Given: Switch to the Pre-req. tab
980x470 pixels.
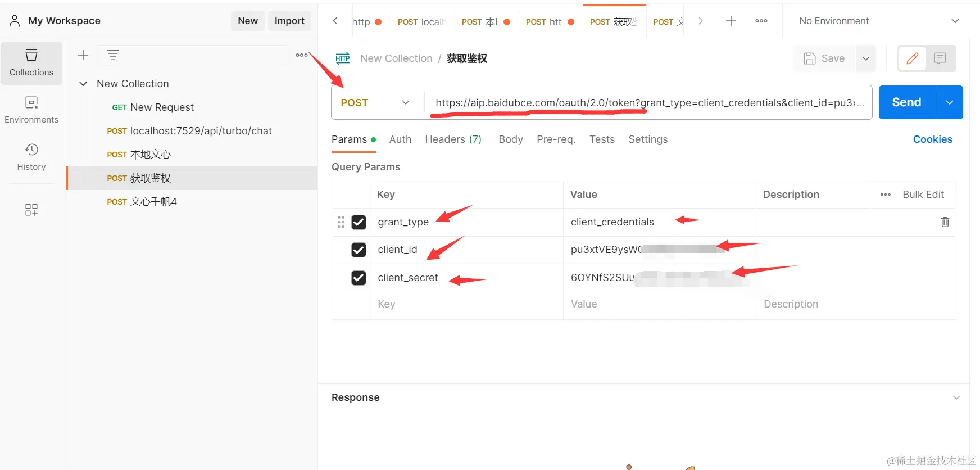Looking at the screenshot, I should 556,139.
